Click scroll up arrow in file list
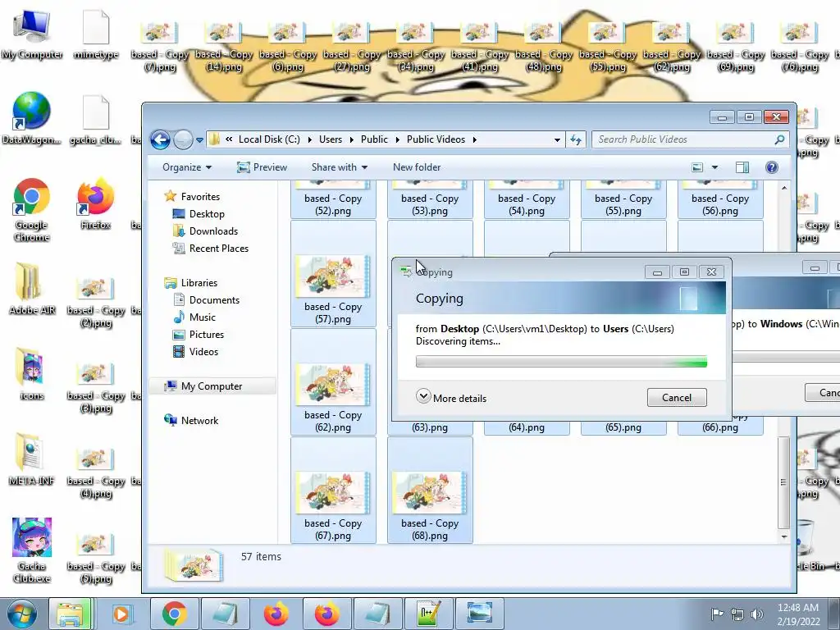This screenshot has height=630, width=840. tap(783, 188)
